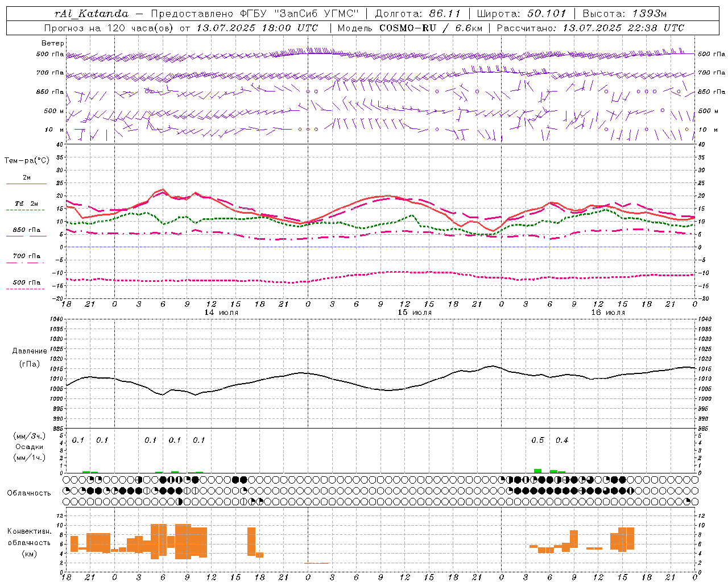
Task: Click the Td 2м dew point legend entry
Action: coord(27,203)
